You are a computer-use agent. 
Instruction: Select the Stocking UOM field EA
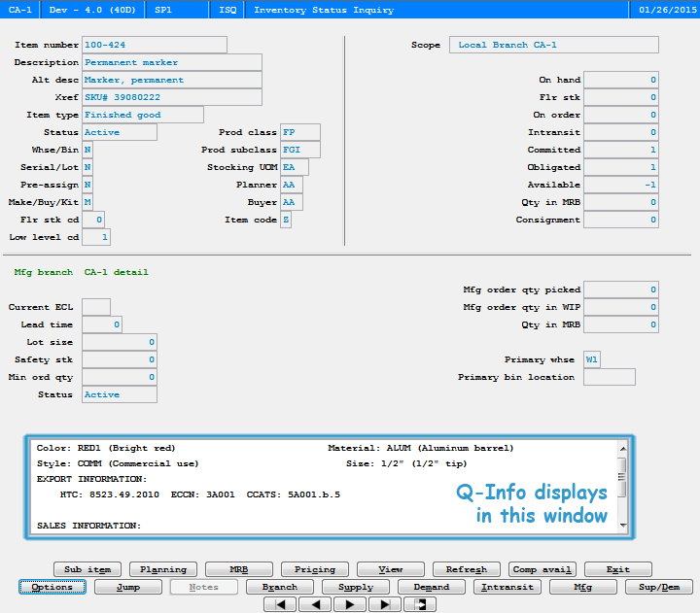(x=295, y=167)
